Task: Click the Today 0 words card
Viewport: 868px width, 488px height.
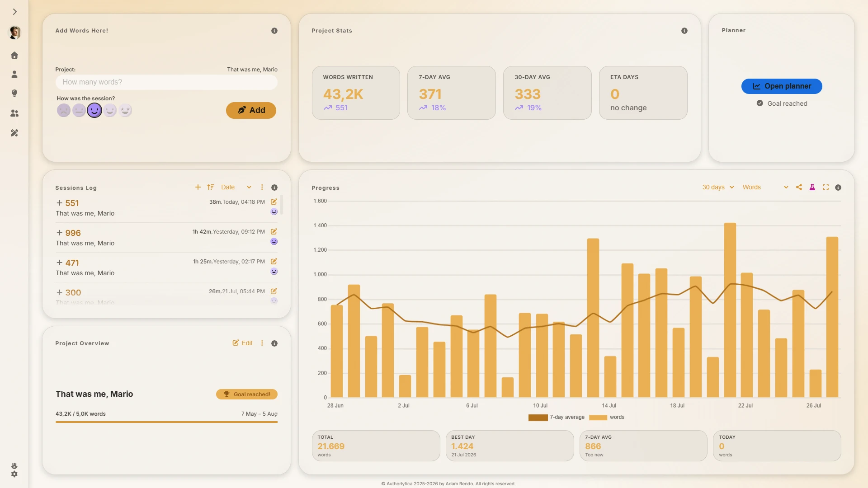Action: 777,446
